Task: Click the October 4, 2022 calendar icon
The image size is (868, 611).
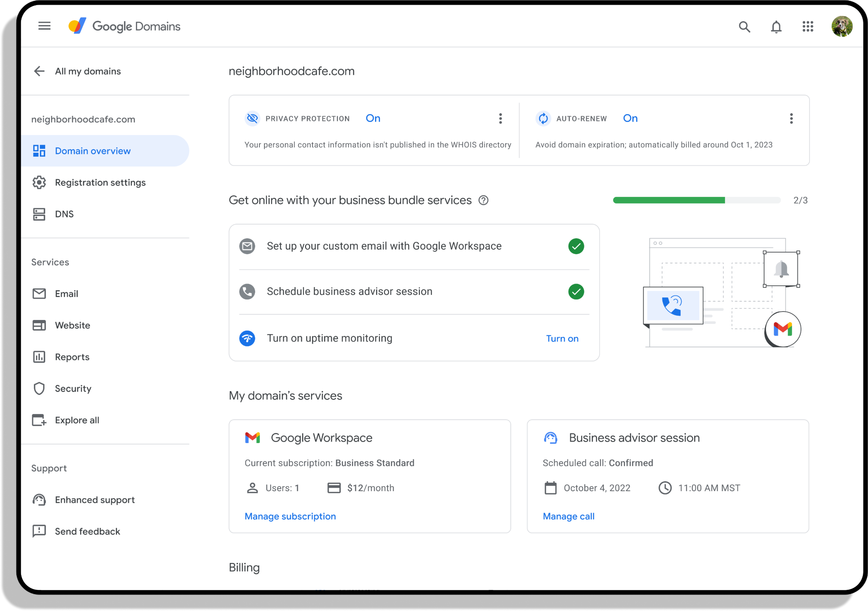Action: 551,488
